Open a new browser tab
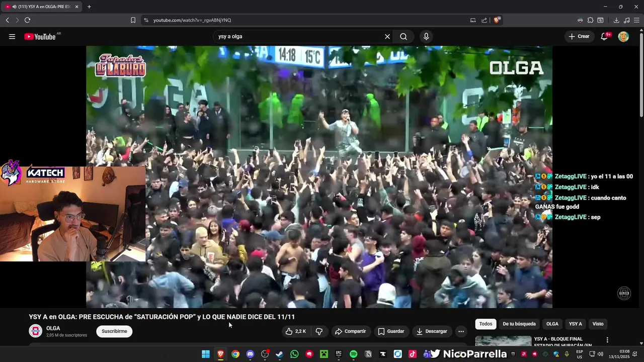 click(89, 7)
